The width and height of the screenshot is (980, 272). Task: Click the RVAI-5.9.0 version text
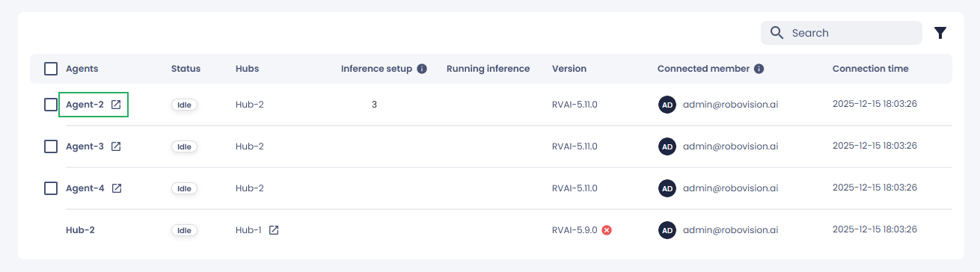point(575,230)
